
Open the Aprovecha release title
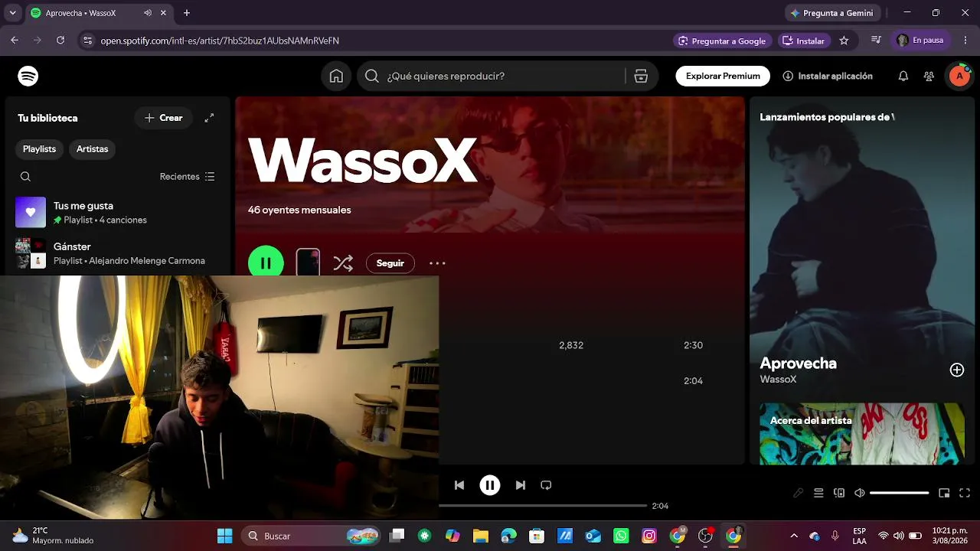798,364
